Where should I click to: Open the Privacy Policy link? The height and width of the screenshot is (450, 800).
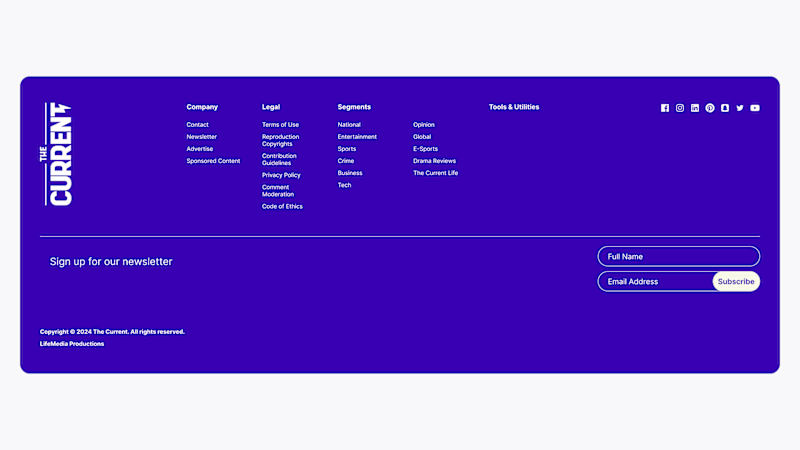(x=281, y=175)
